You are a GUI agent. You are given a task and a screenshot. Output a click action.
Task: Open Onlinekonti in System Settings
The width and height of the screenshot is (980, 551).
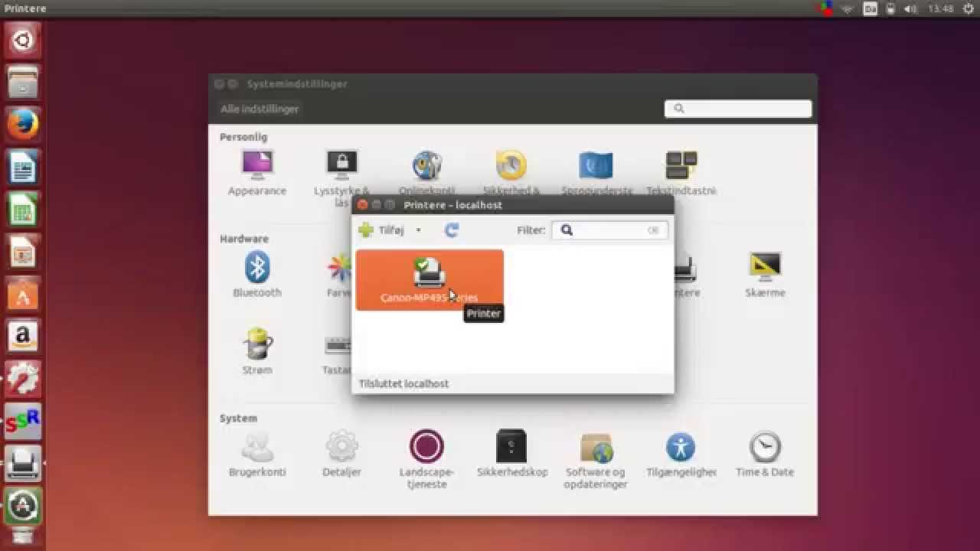[x=427, y=173]
